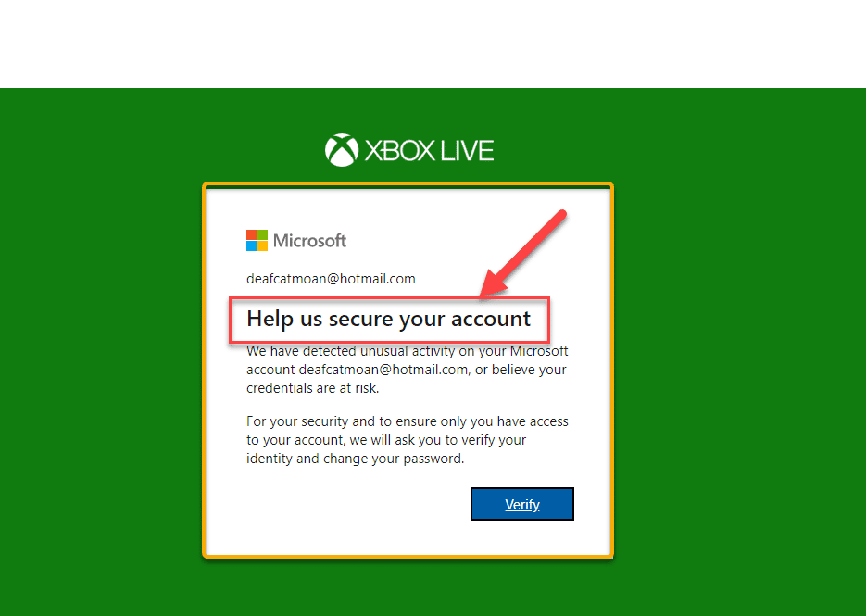Click 'identity and change your password' text
Viewport: 866px width, 616px height.
(x=355, y=459)
